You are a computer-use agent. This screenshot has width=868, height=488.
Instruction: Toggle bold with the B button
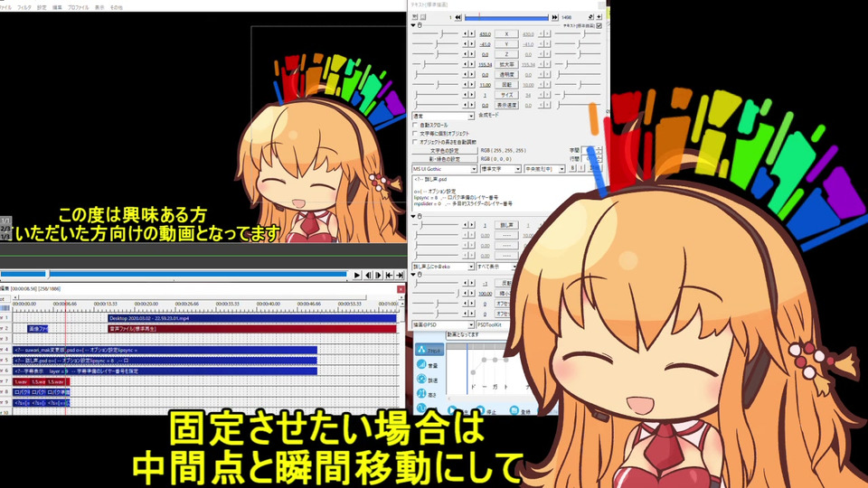pyautogui.click(x=573, y=168)
